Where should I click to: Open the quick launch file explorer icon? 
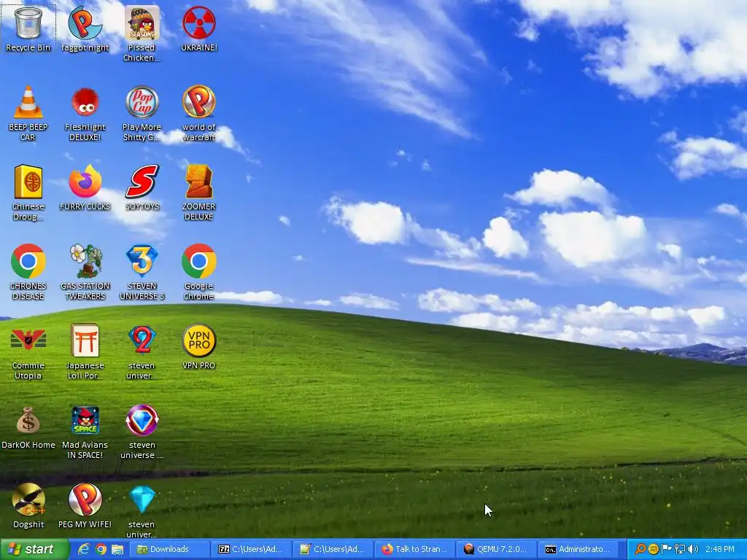117,549
